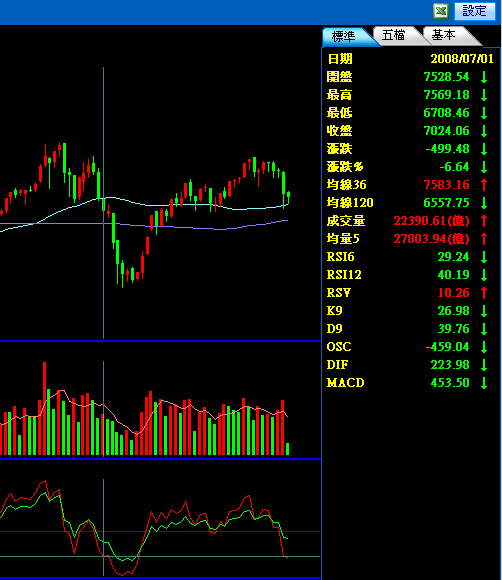Click the last green volume bar at right
The image size is (502, 580).
tap(288, 449)
